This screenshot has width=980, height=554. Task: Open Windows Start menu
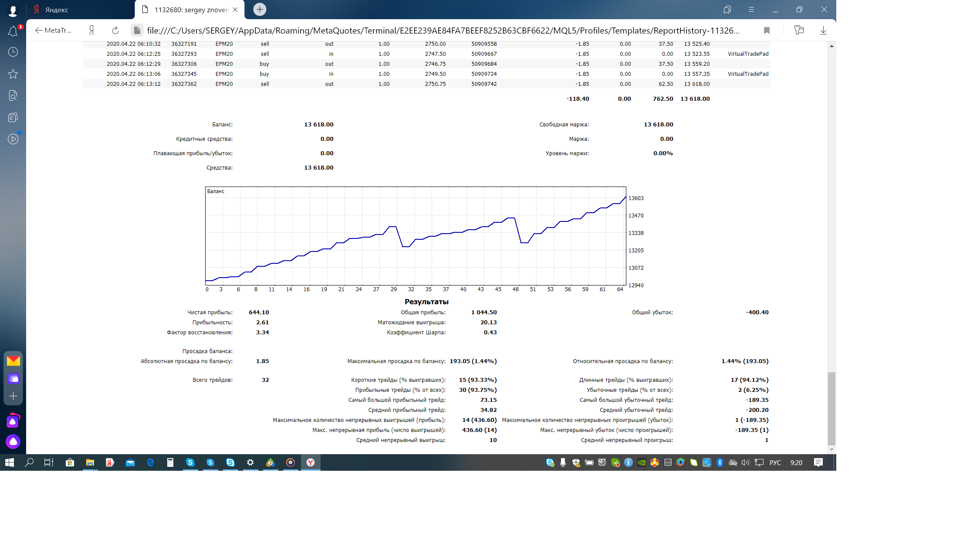click(10, 462)
